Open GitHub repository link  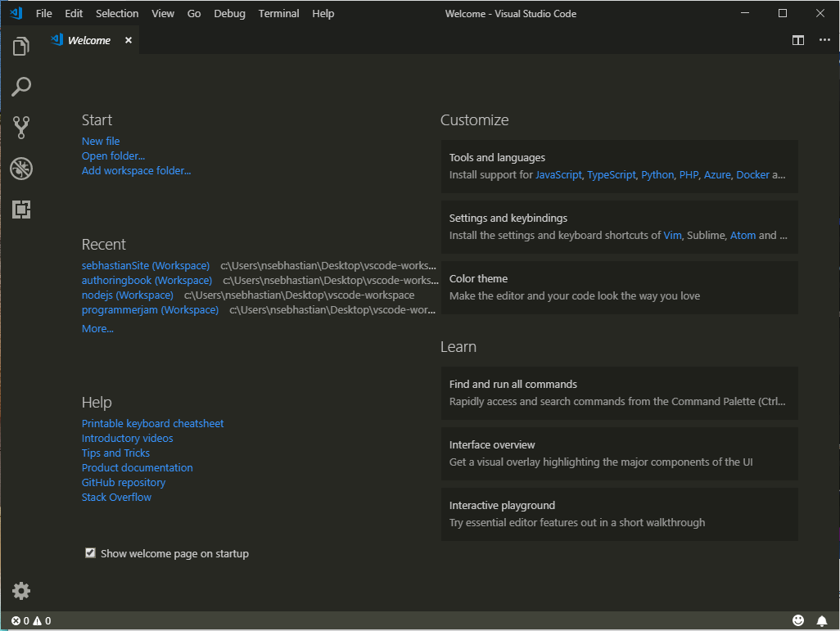coord(124,482)
